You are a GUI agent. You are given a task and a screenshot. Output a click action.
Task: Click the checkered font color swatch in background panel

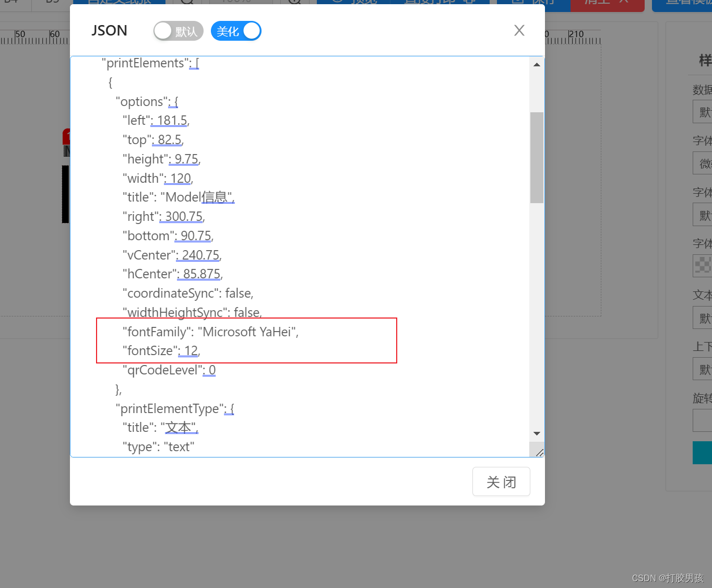click(702, 266)
